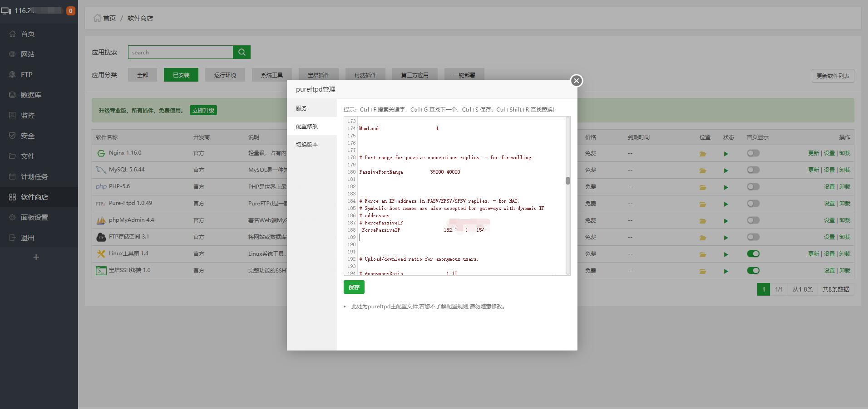This screenshot has width=868, height=409.
Task: Switch to the 服务 tab in dialog
Action: [x=301, y=108]
